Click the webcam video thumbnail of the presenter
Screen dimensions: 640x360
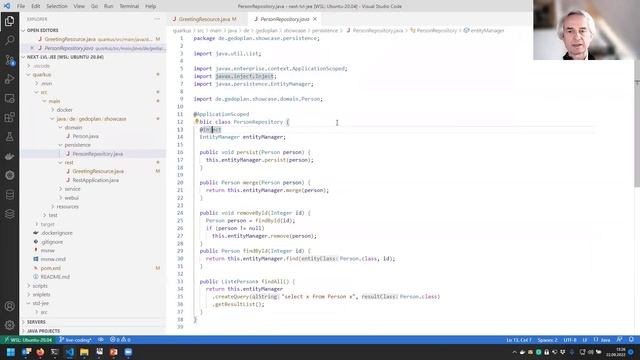(586, 30)
